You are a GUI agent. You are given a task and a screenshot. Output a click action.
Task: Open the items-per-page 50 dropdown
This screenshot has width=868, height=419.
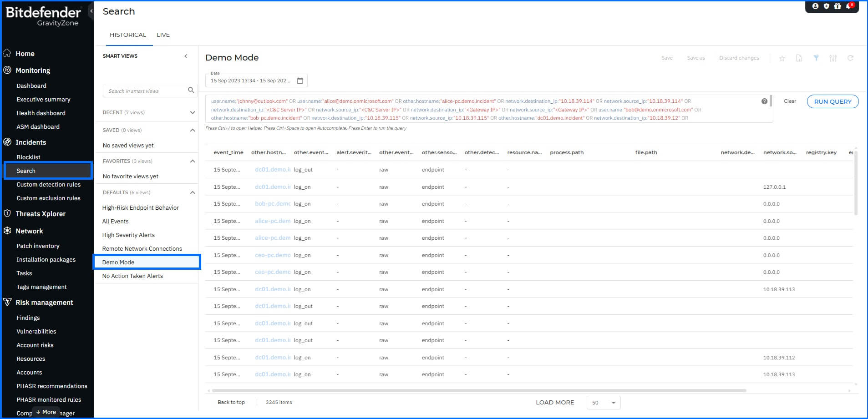coord(604,403)
